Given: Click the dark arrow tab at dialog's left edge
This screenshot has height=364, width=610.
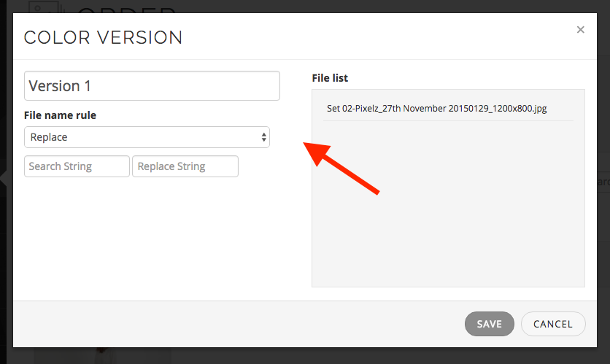Looking at the screenshot, I should tap(5, 178).
